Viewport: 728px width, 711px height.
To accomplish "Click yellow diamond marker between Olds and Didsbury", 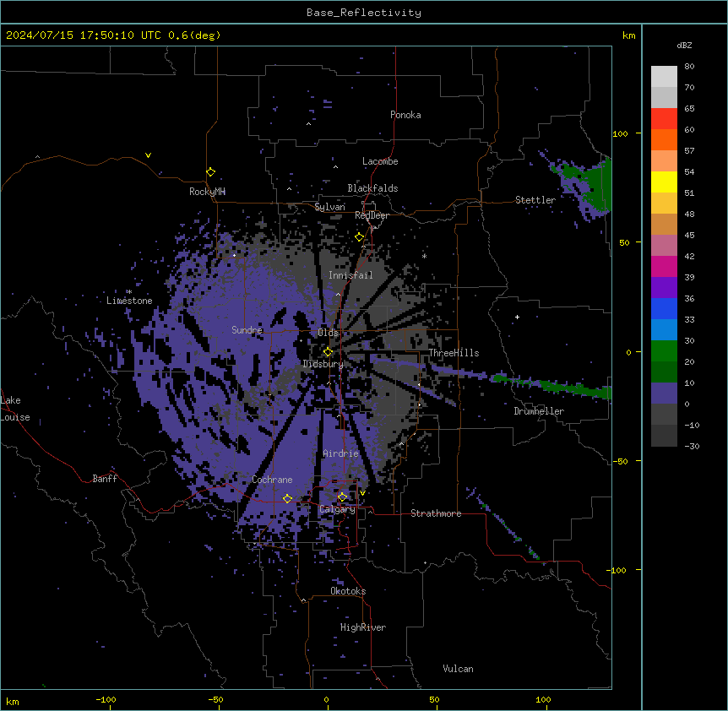I will (328, 352).
